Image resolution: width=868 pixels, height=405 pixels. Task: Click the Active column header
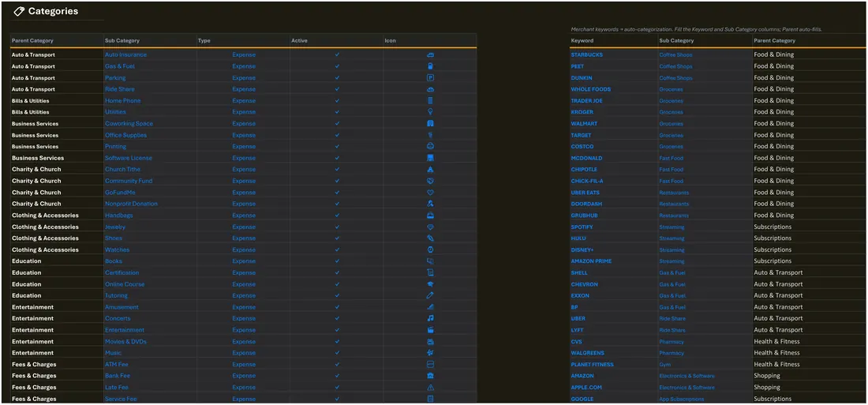(x=299, y=40)
